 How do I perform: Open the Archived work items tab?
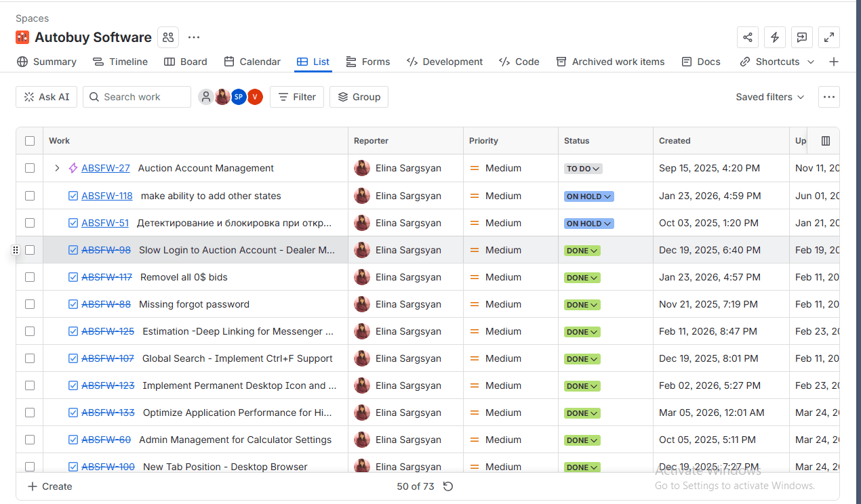(610, 62)
